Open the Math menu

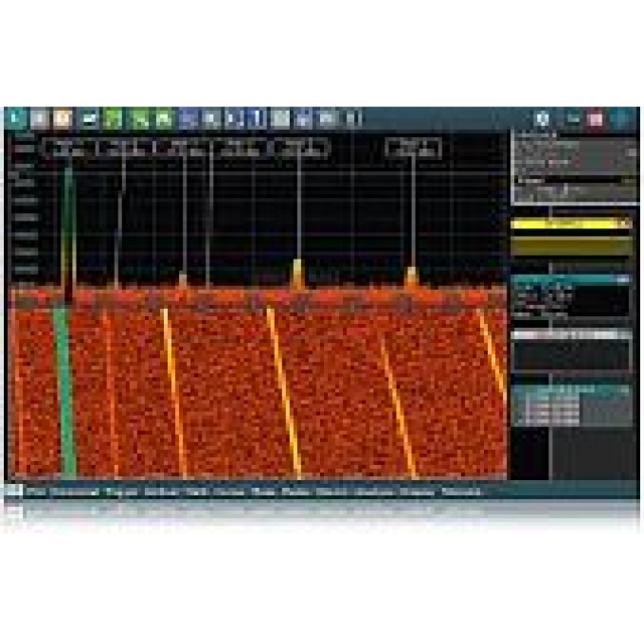(x=196, y=492)
